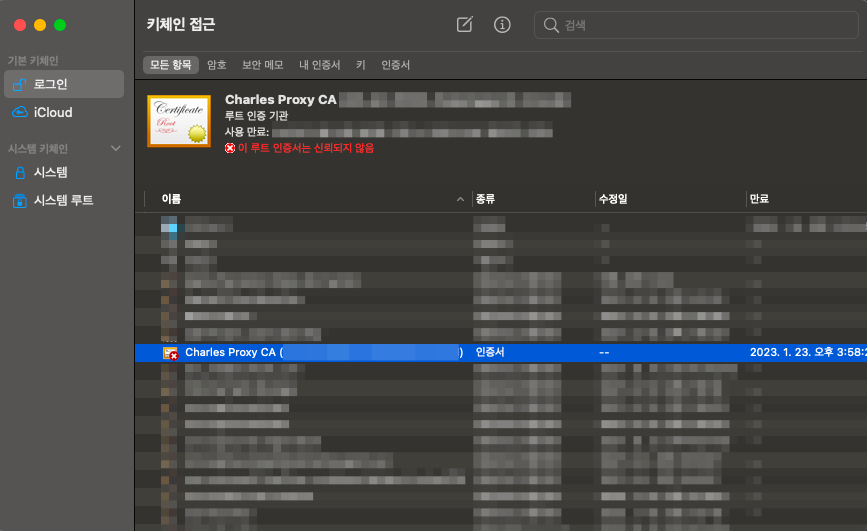Click the 인증서 type cell in selected row

(490, 352)
